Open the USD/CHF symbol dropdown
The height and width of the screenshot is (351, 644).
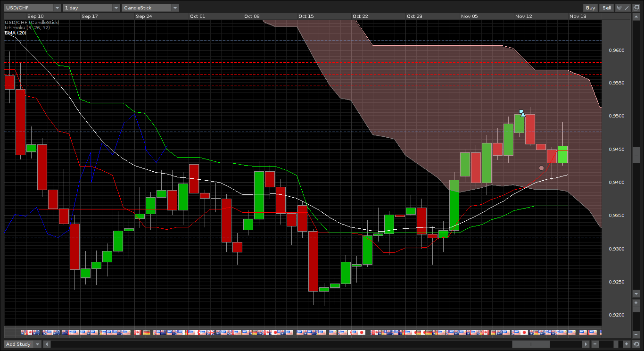coord(33,8)
